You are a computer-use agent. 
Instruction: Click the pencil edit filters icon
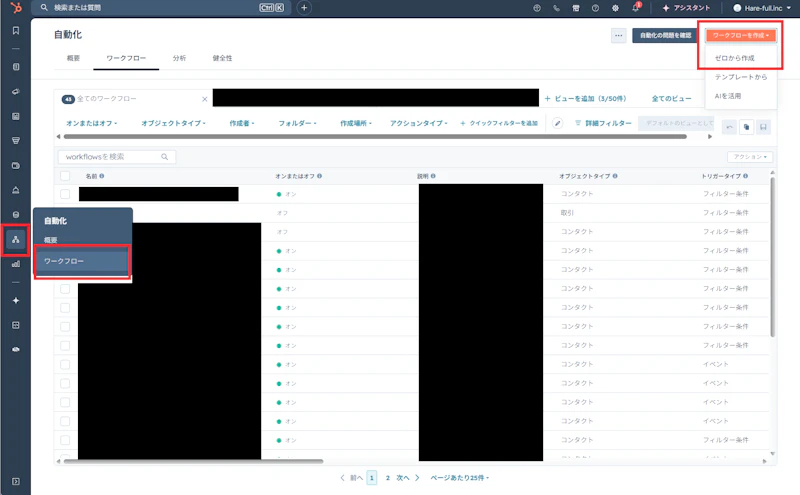pyautogui.click(x=558, y=123)
